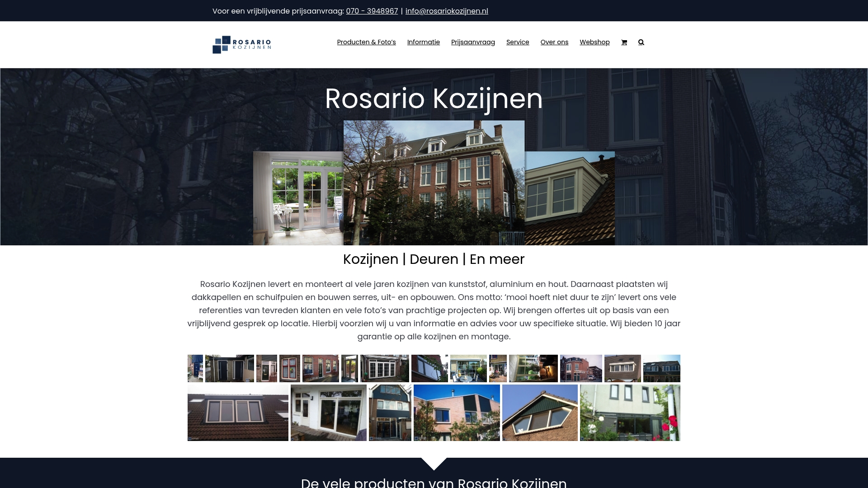Click heading Kozijnen | Deuren | En meer
The width and height of the screenshot is (868, 488).
click(x=434, y=259)
